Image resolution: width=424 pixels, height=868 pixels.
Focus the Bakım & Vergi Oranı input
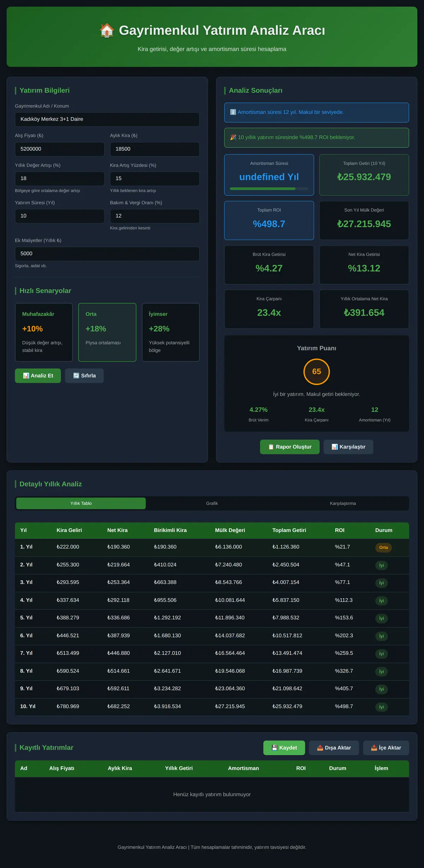tap(155, 216)
